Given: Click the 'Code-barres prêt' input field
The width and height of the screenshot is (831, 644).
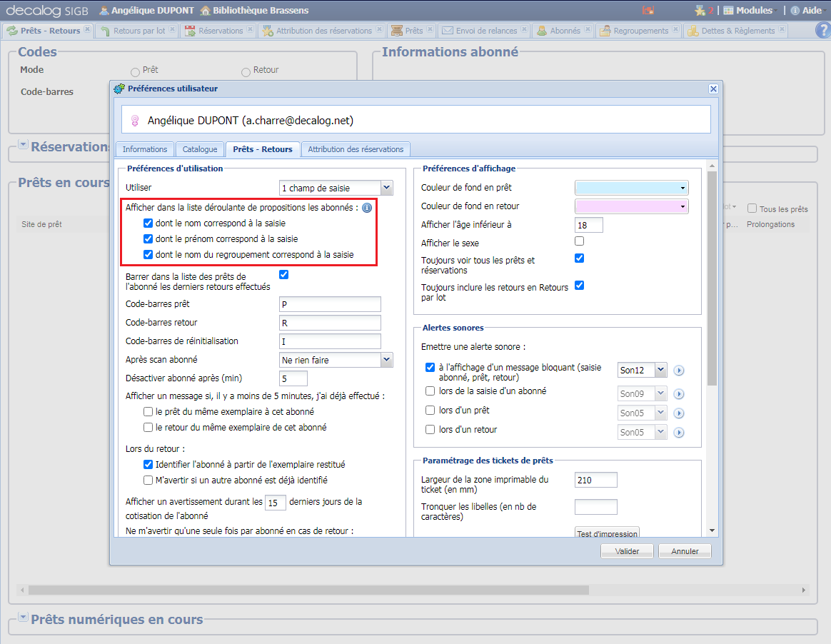Looking at the screenshot, I should click(330, 304).
